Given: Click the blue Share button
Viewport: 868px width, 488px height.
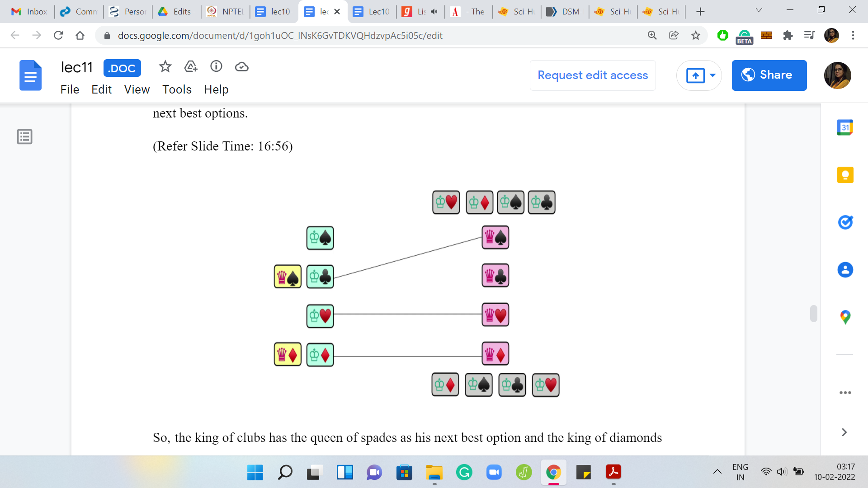Looking at the screenshot, I should pos(769,75).
